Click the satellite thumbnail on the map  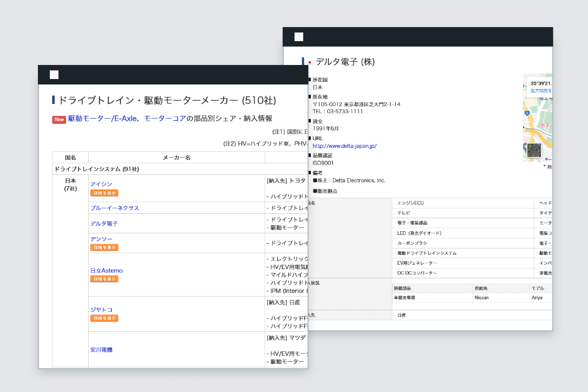tap(534, 150)
